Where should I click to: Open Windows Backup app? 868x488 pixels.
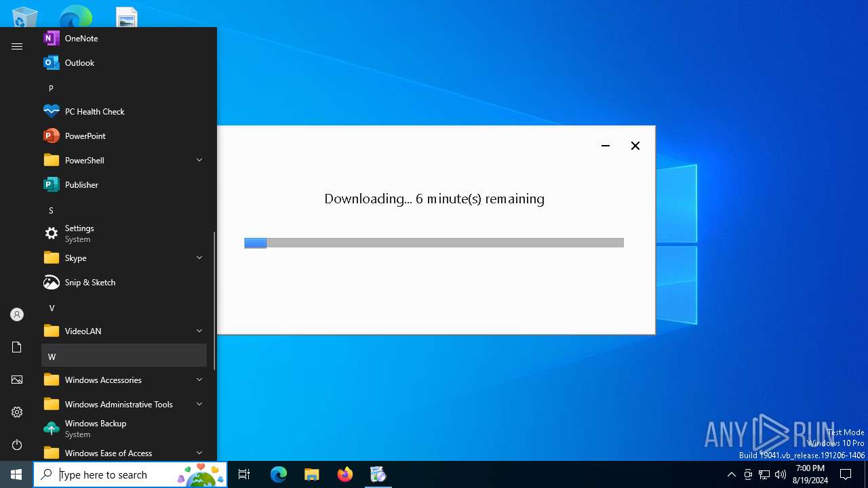124,429
